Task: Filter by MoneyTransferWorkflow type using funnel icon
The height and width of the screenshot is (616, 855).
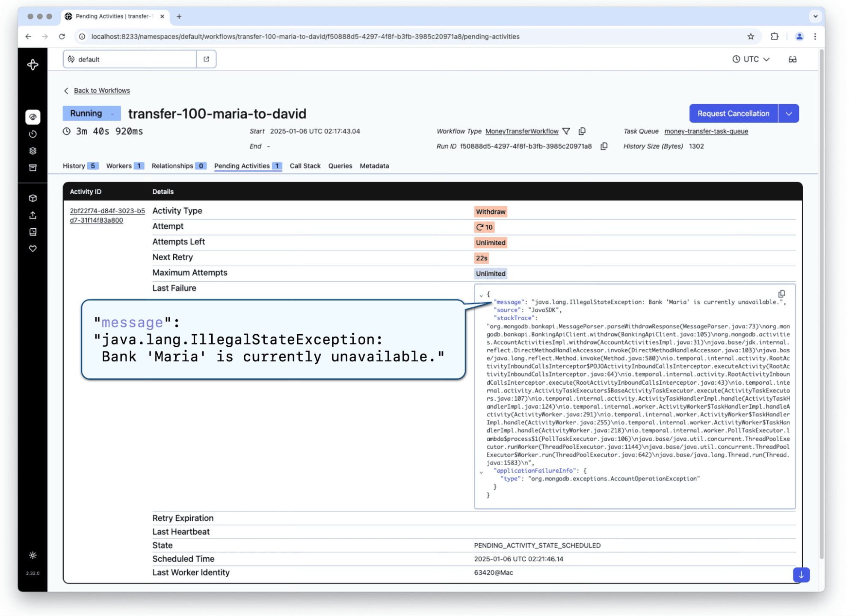Action: point(566,131)
